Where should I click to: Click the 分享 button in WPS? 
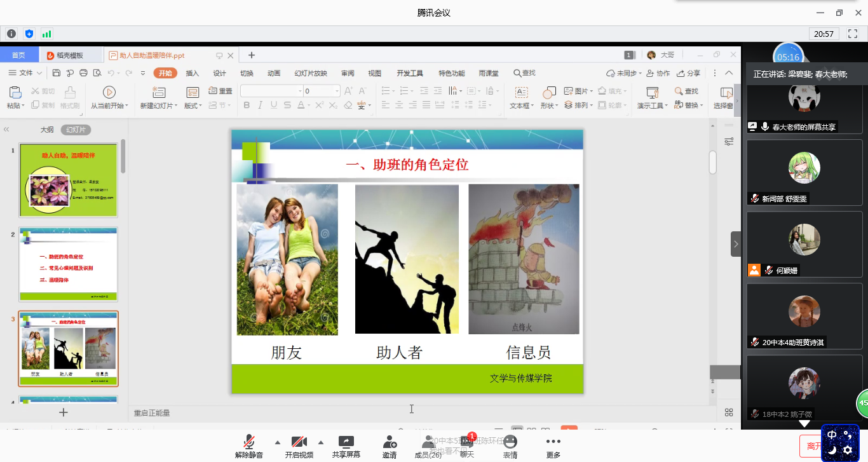[x=689, y=73]
